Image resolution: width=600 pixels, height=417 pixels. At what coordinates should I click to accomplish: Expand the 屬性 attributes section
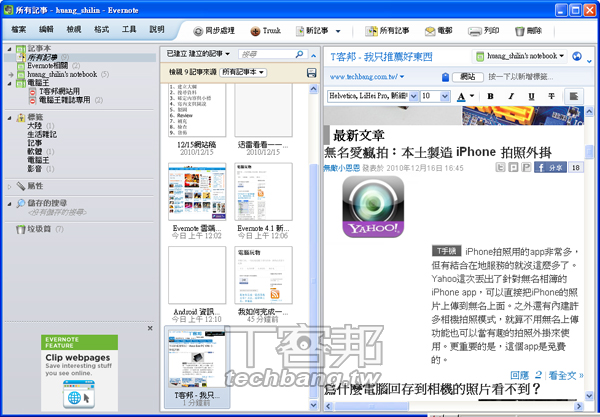(10, 187)
